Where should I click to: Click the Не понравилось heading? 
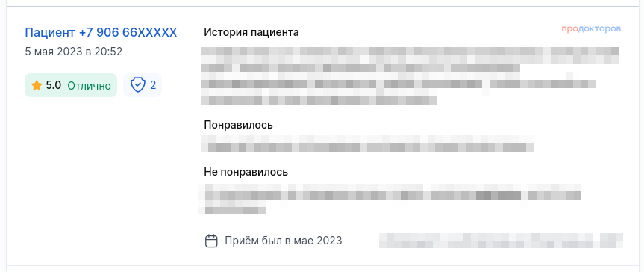(x=246, y=172)
